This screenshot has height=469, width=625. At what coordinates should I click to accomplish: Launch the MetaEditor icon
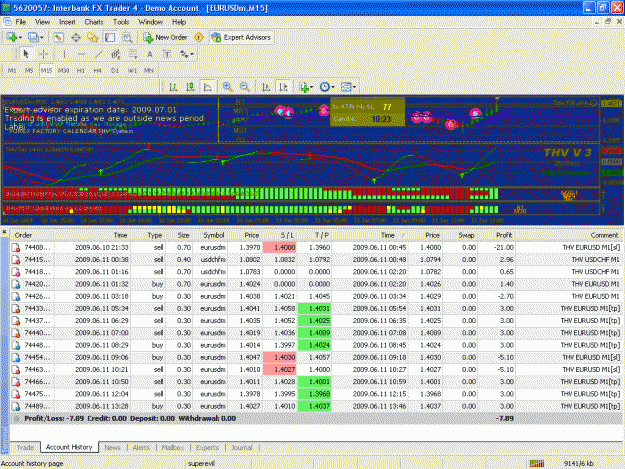tap(199, 37)
